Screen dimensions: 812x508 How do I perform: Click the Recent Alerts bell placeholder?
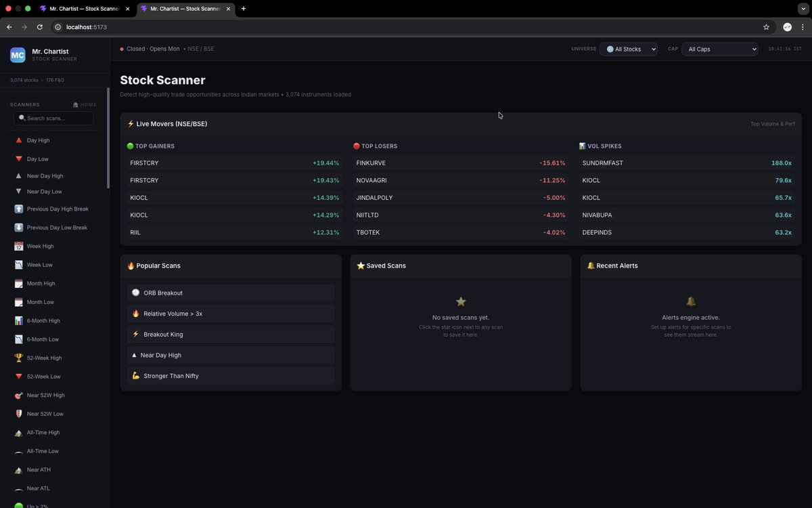click(x=691, y=301)
